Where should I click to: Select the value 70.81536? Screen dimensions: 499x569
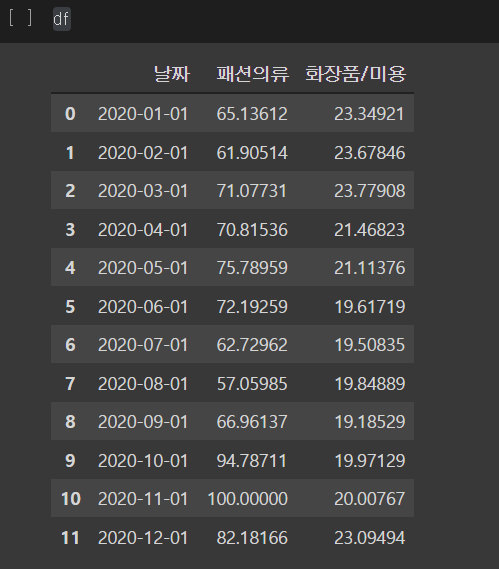[x=252, y=230]
